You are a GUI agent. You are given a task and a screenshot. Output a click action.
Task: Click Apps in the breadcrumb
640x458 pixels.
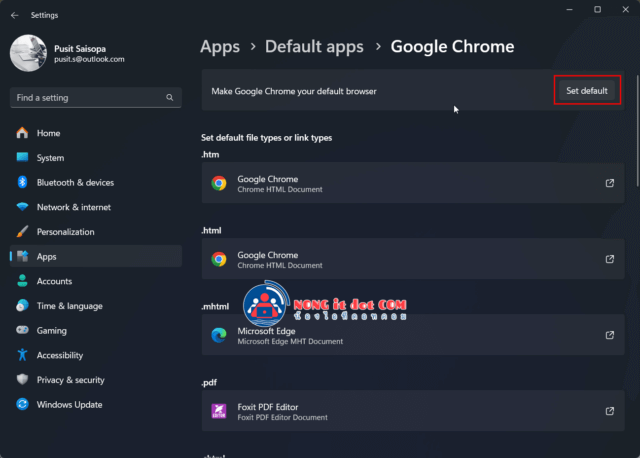(220, 47)
